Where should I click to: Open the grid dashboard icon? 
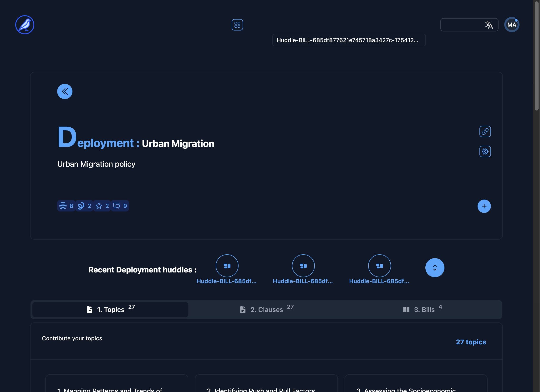click(x=237, y=25)
